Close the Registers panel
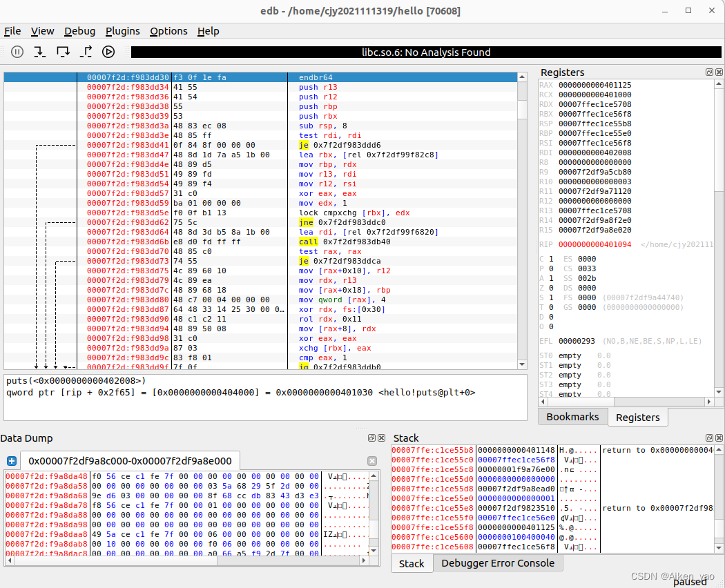 (x=719, y=72)
